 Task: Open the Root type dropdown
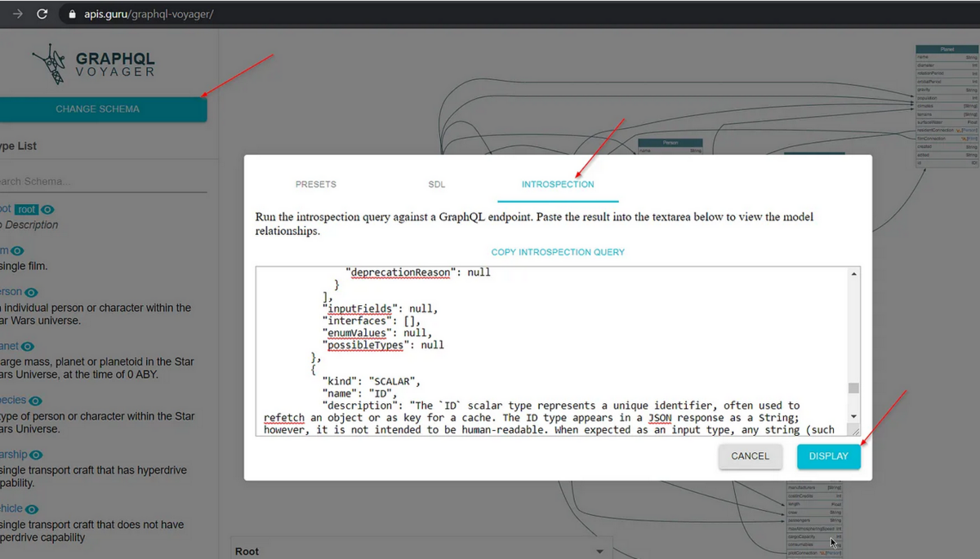pos(422,551)
